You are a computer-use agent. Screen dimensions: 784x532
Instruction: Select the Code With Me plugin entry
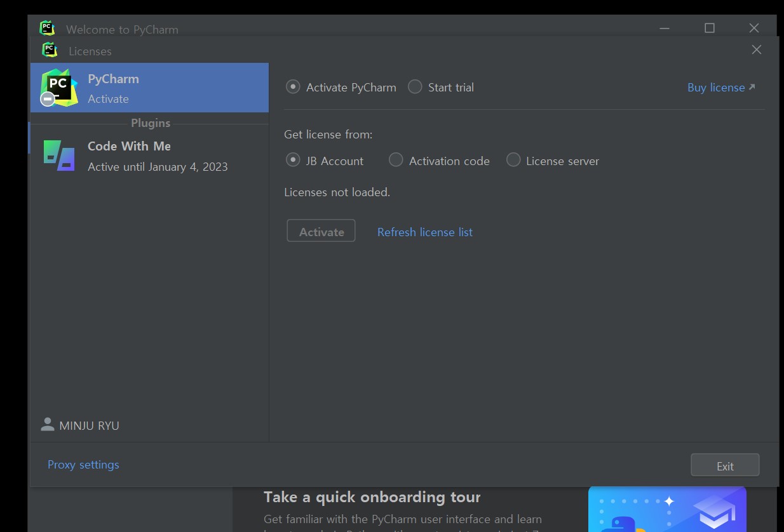(x=149, y=156)
